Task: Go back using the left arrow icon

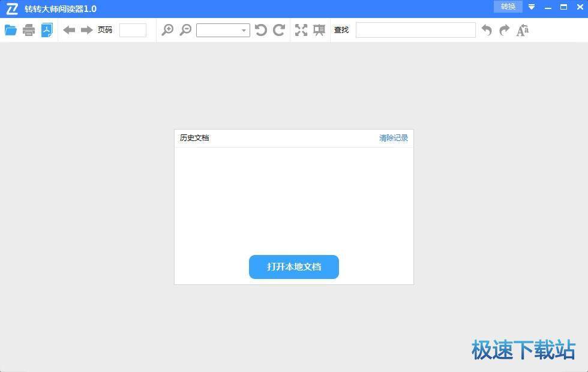Action: tap(68, 29)
